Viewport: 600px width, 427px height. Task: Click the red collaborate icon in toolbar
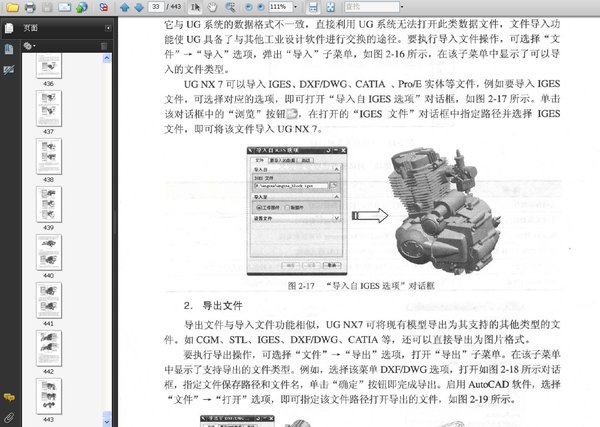pos(103,7)
